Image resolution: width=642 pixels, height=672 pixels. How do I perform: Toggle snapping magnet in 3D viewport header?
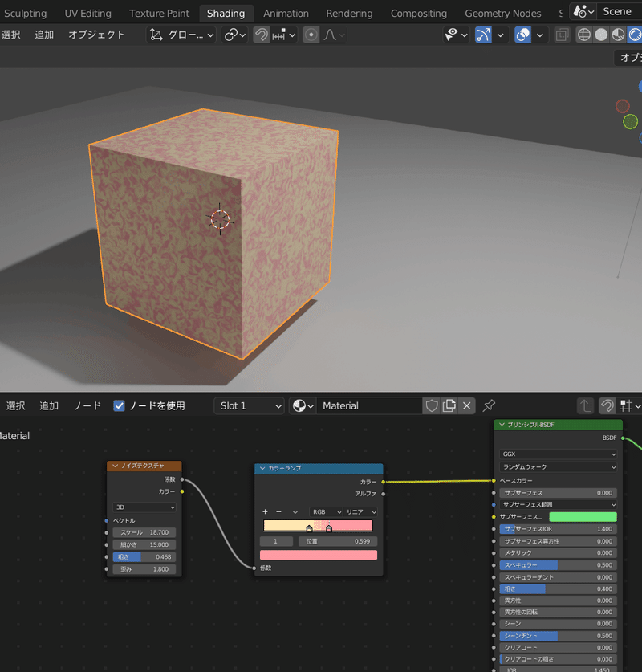pos(261,35)
